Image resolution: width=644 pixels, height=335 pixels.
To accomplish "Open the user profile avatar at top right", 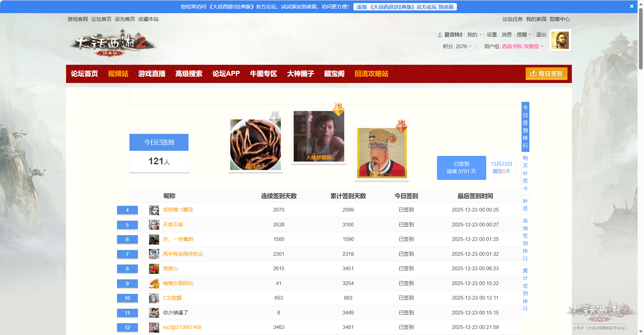I will [x=560, y=40].
